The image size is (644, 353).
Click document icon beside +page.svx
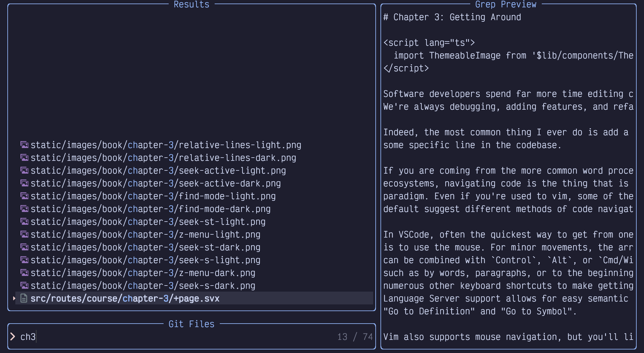click(x=24, y=298)
